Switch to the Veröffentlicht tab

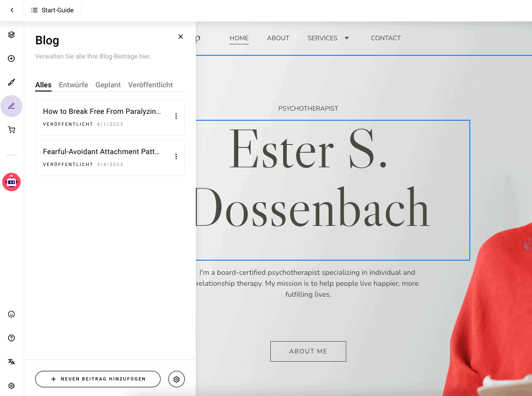[x=150, y=85]
